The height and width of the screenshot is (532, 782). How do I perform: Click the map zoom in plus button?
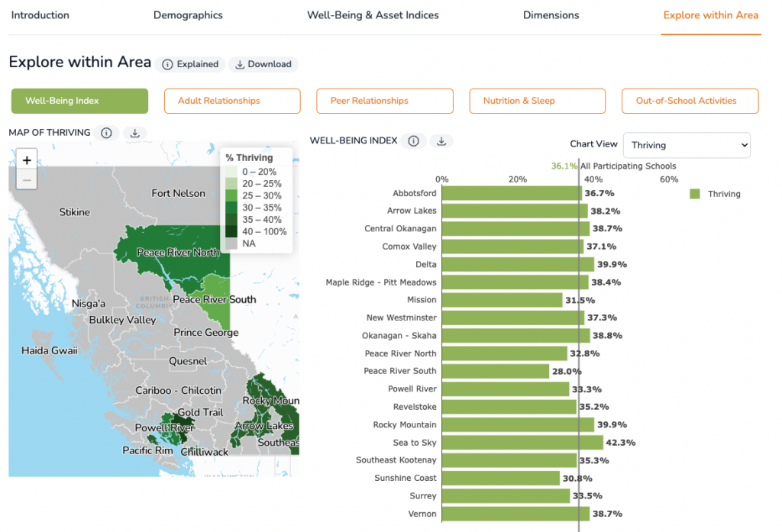click(x=27, y=160)
